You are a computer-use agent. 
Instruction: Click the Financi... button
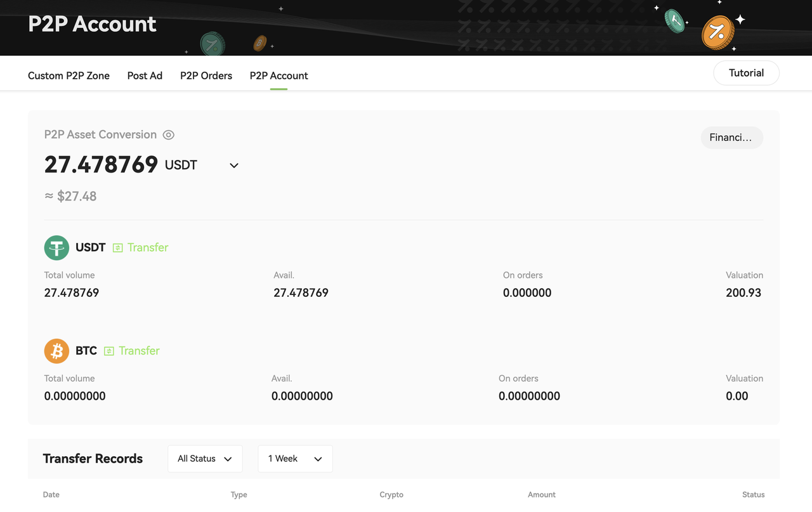(x=731, y=138)
